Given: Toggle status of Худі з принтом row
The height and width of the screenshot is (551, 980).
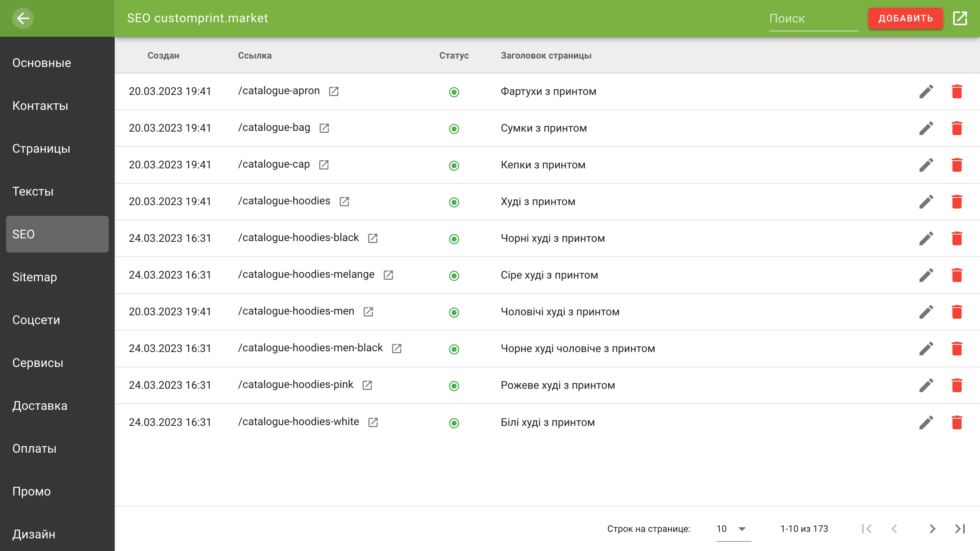Looking at the screenshot, I should click(454, 202).
